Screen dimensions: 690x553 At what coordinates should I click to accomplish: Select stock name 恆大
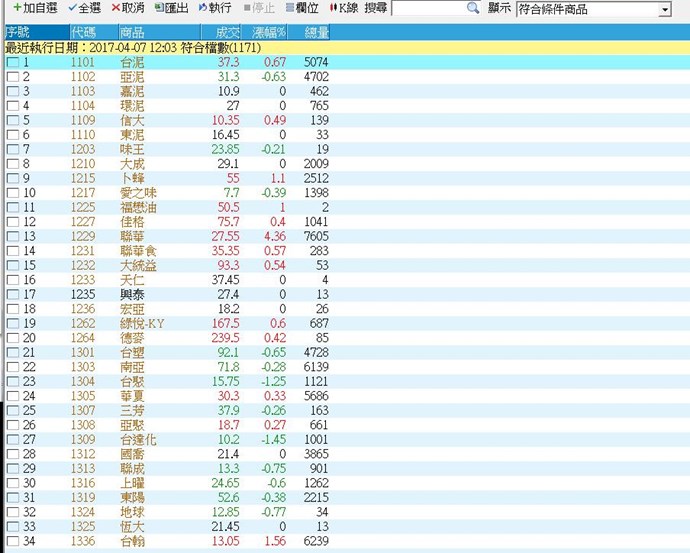(x=132, y=527)
